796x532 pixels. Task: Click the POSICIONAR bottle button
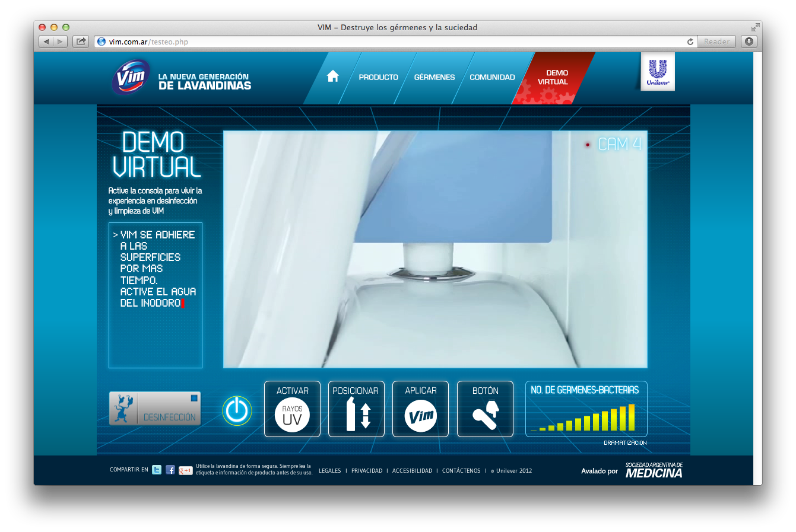point(356,409)
